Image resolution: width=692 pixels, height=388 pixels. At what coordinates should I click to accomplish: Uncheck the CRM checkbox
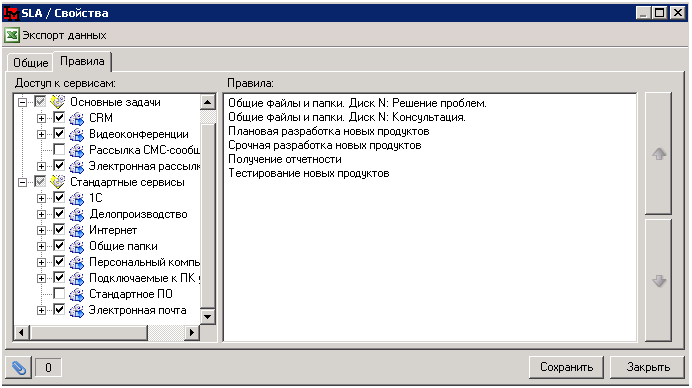[59, 118]
